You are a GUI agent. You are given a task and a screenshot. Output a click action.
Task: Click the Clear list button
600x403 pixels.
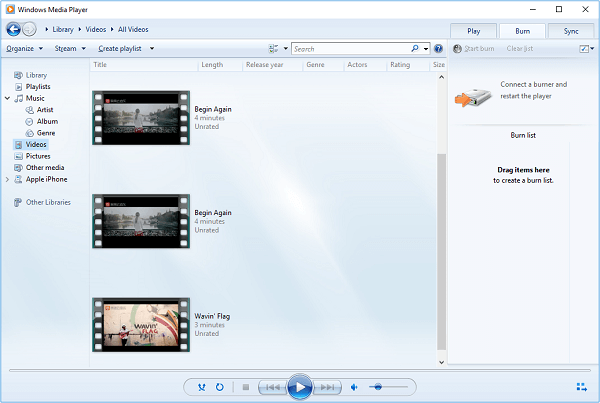pos(520,49)
